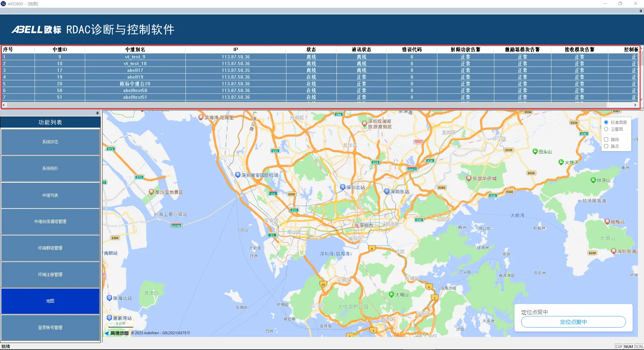Select the highlighted 地图 function button
The image size is (644, 350).
[50, 301]
